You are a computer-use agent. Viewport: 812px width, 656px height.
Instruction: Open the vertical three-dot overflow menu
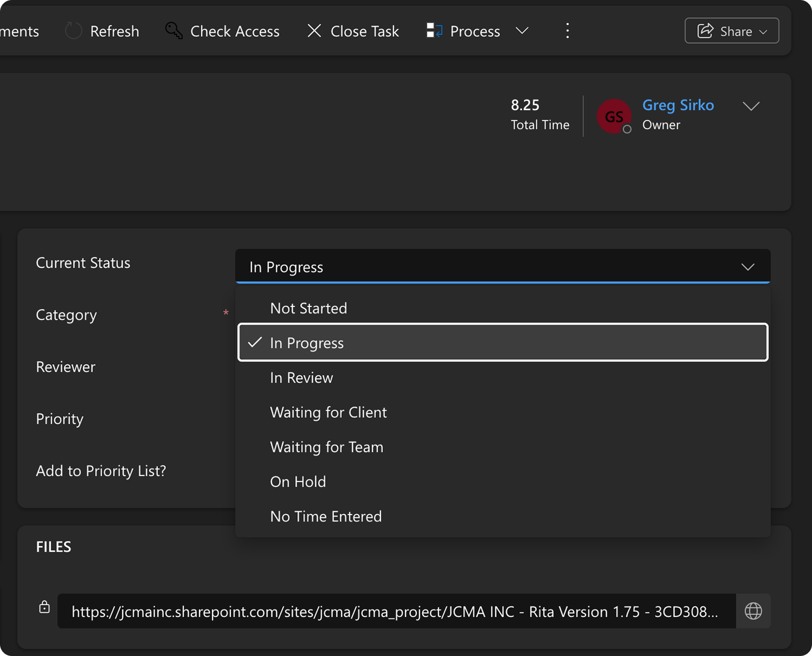point(567,31)
